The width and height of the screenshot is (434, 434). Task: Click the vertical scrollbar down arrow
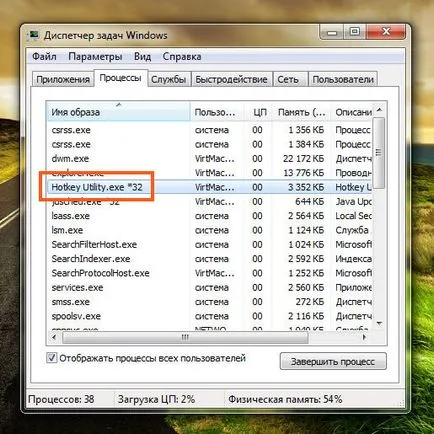pos(379,323)
